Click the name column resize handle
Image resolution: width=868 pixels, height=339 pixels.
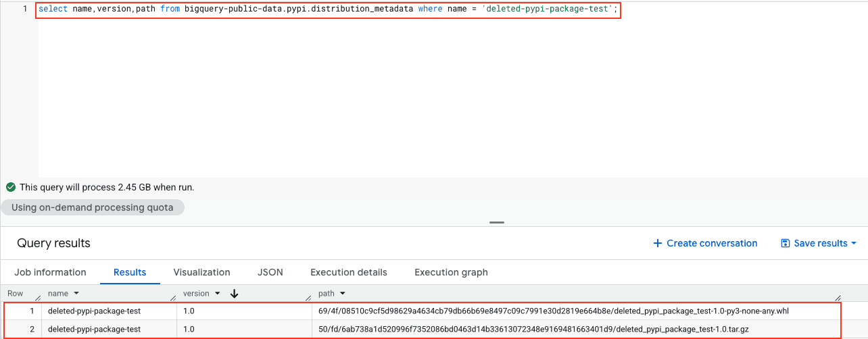point(174,298)
